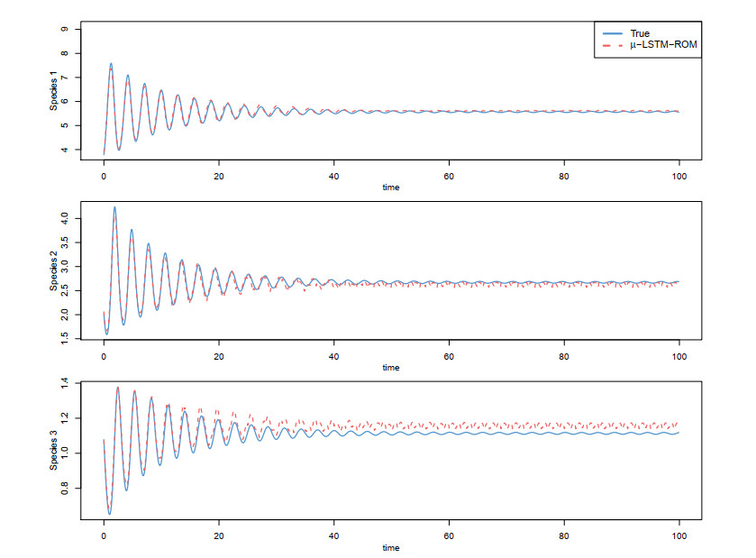Screen dimensions: 756x558
Task: Click the Species 2 y-axis label
Action: (x=54, y=271)
